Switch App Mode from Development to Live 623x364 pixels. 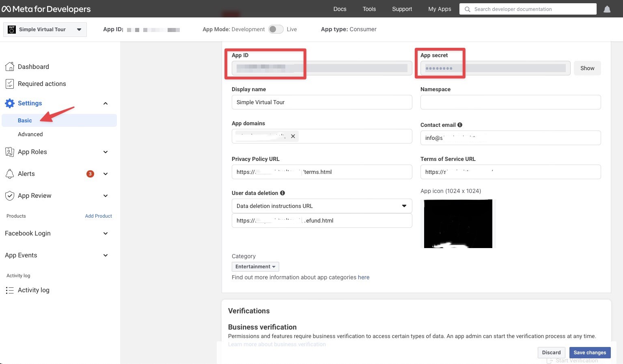276,29
